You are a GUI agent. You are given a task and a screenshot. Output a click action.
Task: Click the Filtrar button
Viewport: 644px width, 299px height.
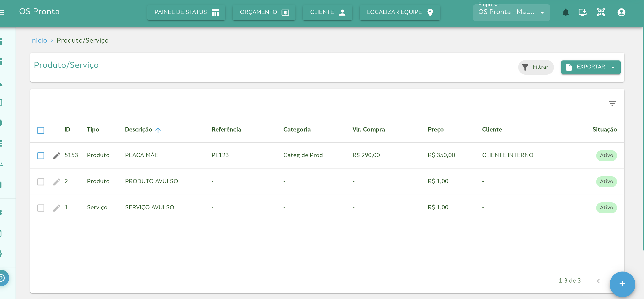tap(536, 67)
